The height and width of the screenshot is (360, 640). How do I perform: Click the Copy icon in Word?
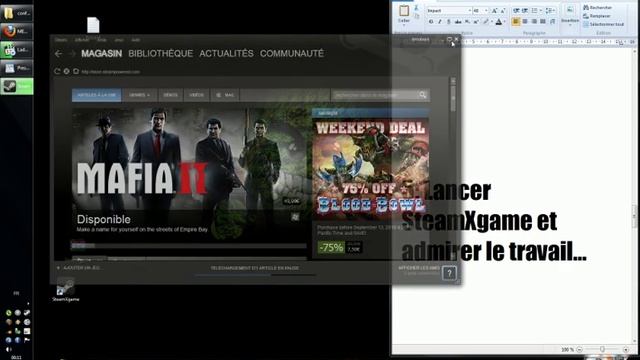416,16
